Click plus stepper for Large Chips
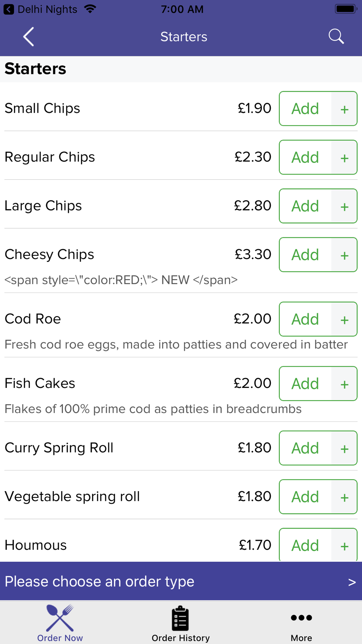 click(344, 206)
